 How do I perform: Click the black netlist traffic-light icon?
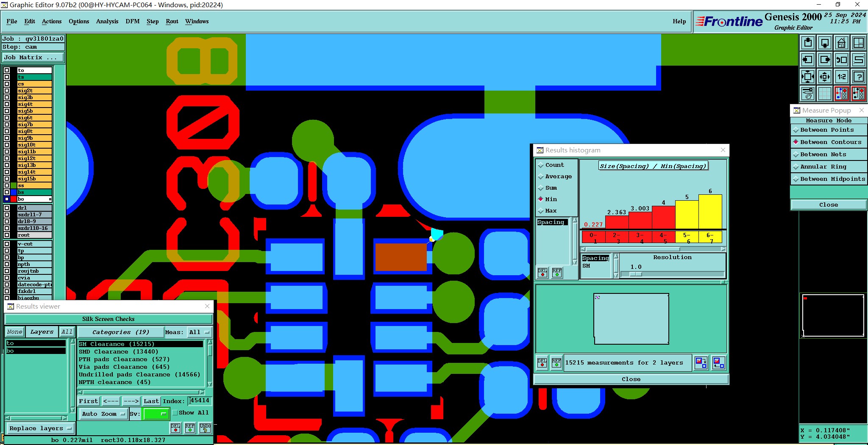tap(859, 94)
